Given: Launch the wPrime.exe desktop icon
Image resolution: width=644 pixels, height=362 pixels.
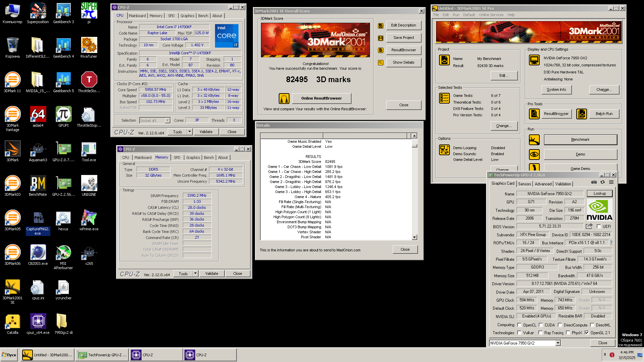Looking at the screenshot, I should [89, 221].
